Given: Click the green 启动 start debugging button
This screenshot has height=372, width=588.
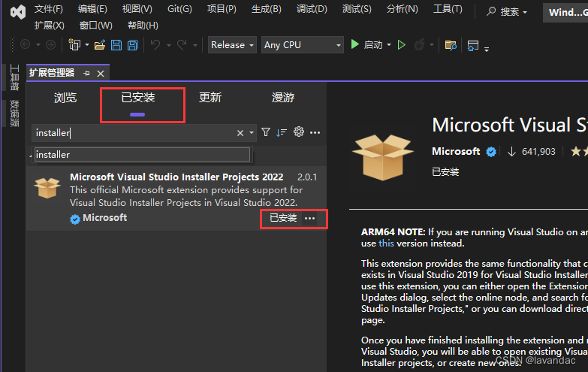Looking at the screenshot, I should click(366, 45).
